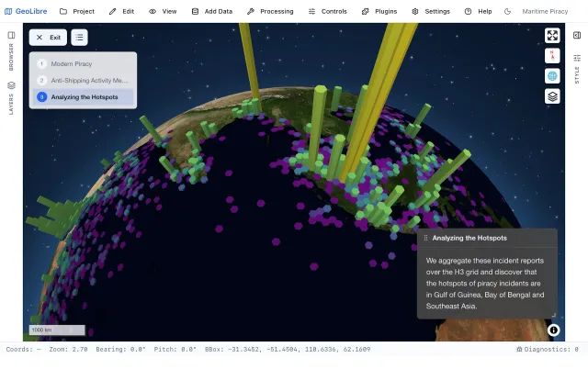Open the Settings menu
588x369 pixels.
431,11
